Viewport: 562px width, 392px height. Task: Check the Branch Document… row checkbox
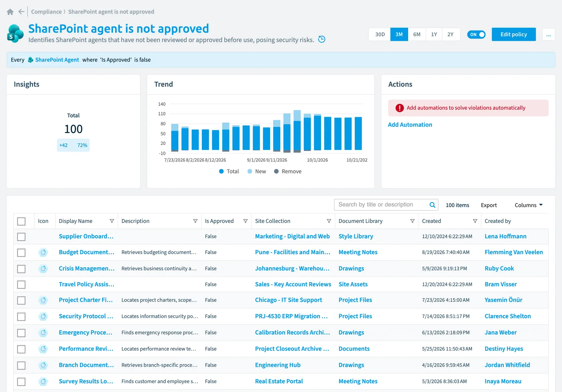coord(21,365)
